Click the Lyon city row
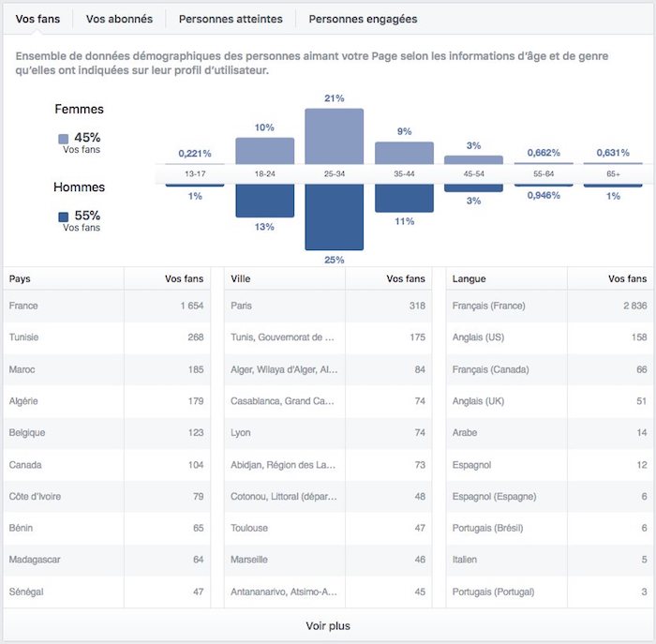This screenshot has width=656, height=644. [x=327, y=433]
